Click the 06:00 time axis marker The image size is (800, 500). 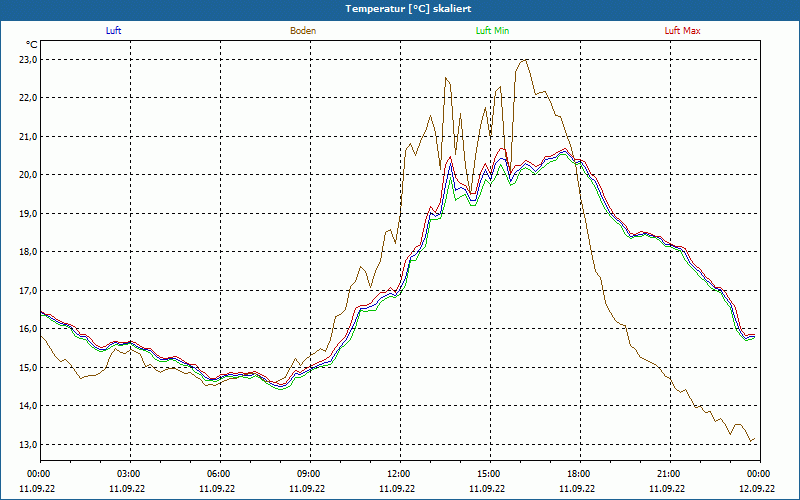[219, 473]
